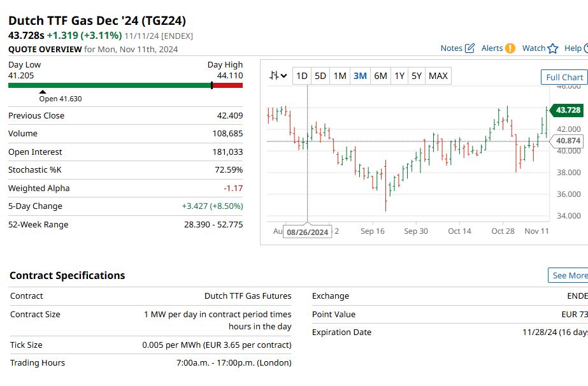Click the Notes link text
The height and width of the screenshot is (386, 588).
pos(452,48)
